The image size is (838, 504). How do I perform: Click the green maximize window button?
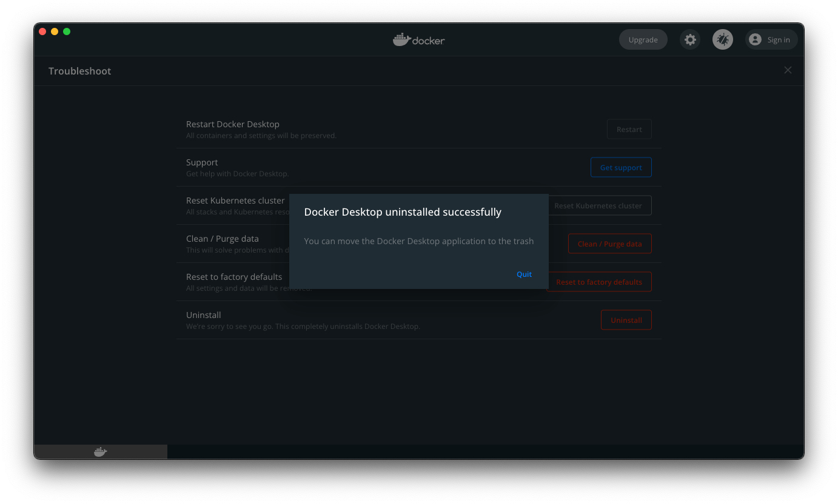[x=67, y=31]
